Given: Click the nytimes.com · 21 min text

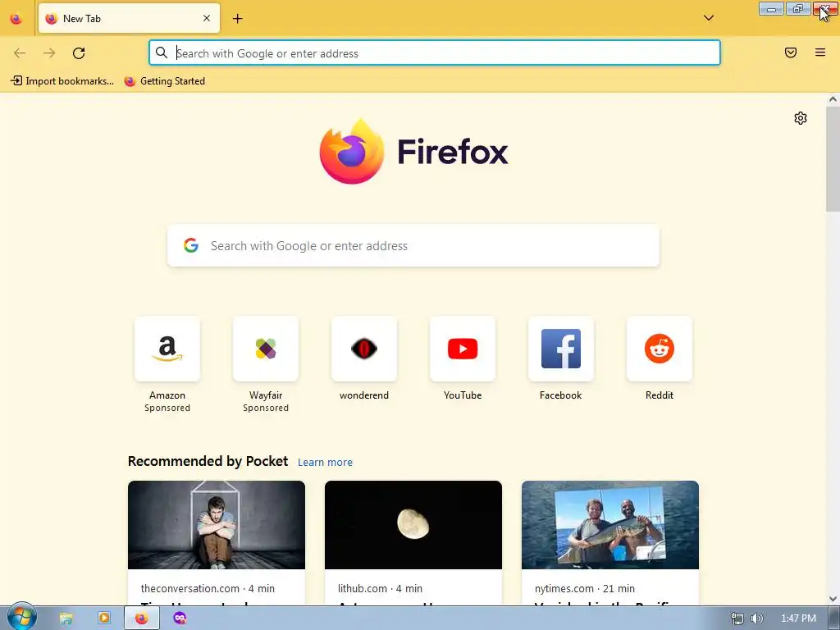Looking at the screenshot, I should tap(584, 588).
